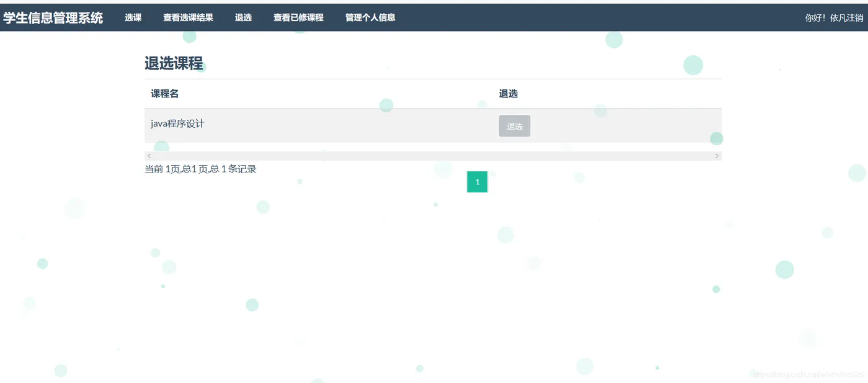Click the 退选 column header in the table
Screen dimensions: 868x383
(x=508, y=94)
